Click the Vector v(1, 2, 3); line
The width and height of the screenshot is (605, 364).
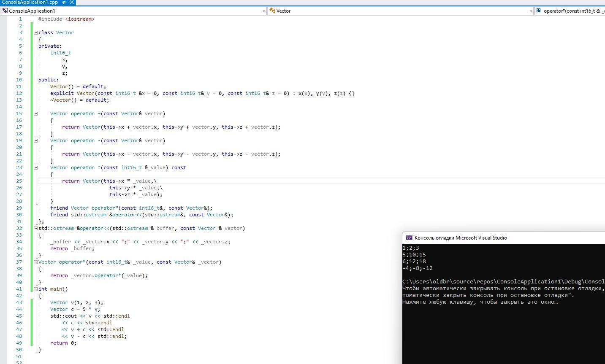pyautogui.click(x=76, y=302)
